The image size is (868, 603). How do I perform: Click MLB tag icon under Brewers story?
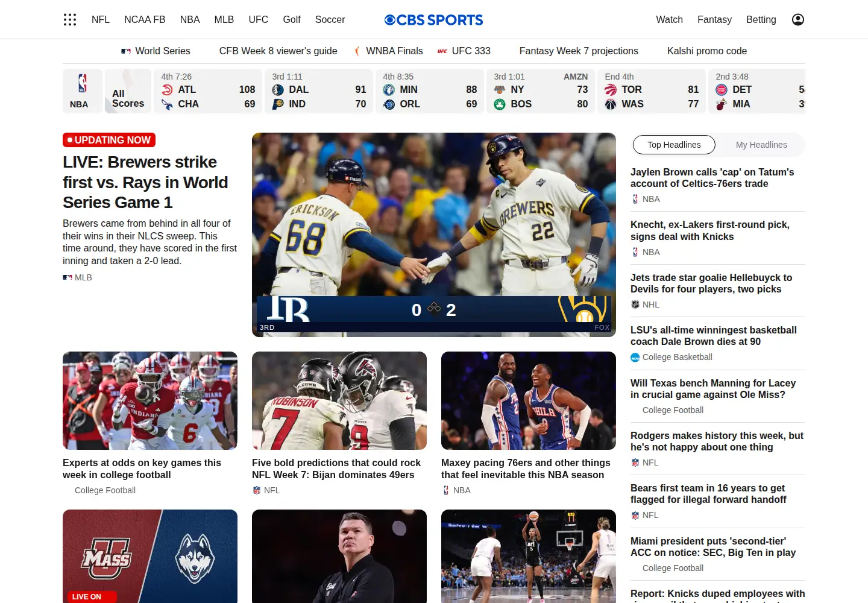point(68,277)
